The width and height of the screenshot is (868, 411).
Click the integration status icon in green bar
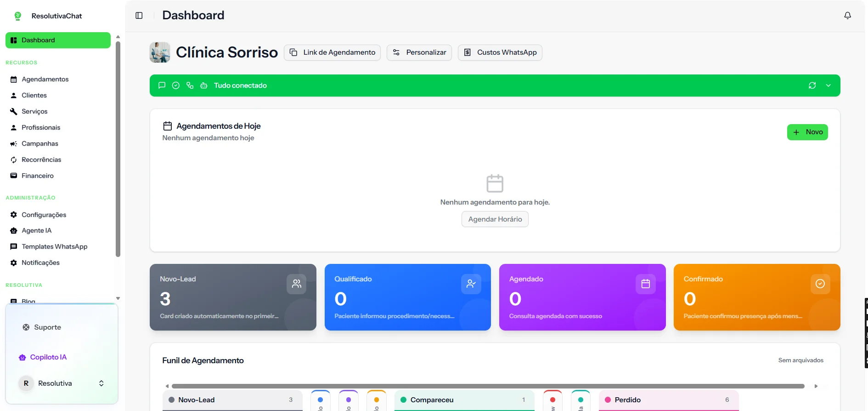190,86
